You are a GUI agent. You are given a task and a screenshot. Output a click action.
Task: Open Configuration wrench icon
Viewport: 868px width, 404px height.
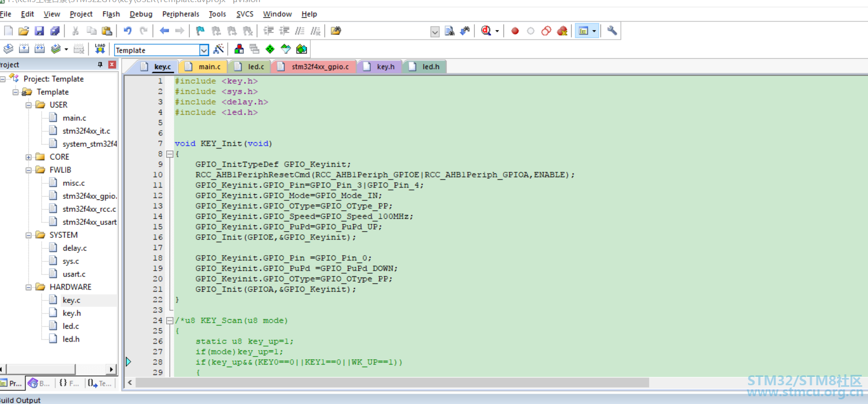[x=612, y=31]
